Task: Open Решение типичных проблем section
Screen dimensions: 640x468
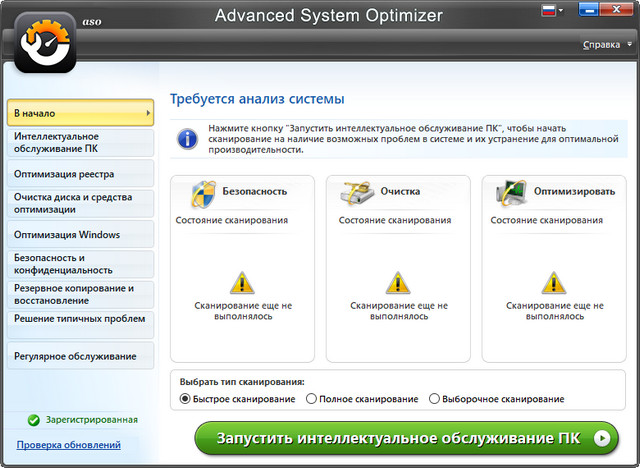Action: (80, 325)
